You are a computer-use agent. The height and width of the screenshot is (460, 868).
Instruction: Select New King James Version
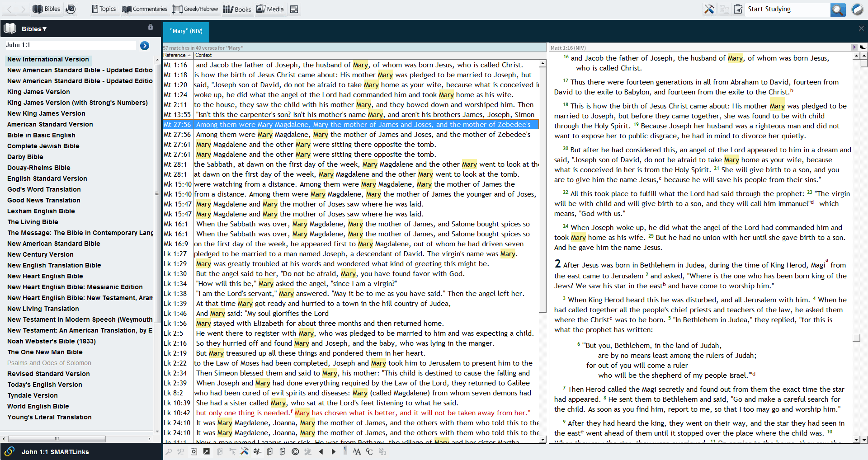(46, 113)
